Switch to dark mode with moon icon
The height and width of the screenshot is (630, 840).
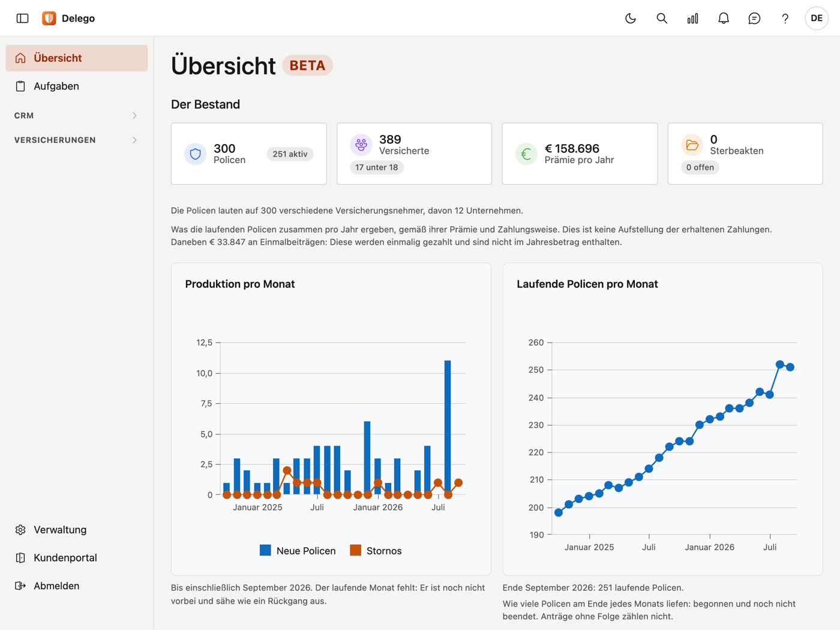pos(631,18)
